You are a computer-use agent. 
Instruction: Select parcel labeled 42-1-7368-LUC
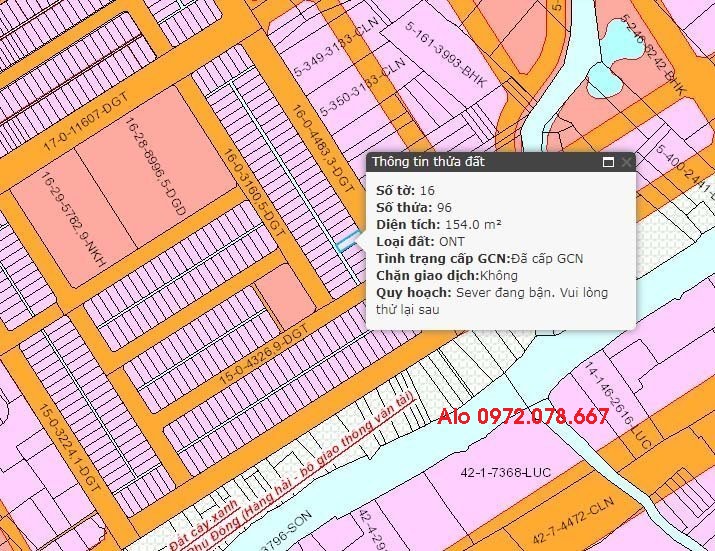click(506, 472)
